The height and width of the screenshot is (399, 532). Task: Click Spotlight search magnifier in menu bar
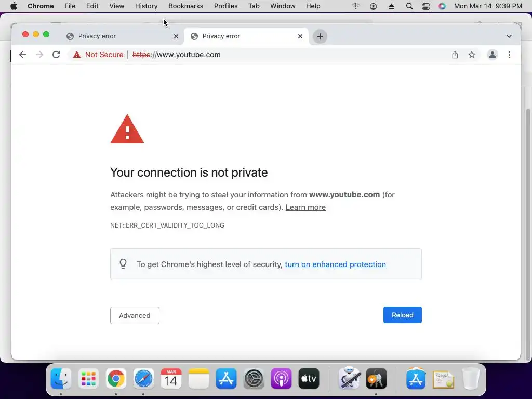tap(409, 6)
